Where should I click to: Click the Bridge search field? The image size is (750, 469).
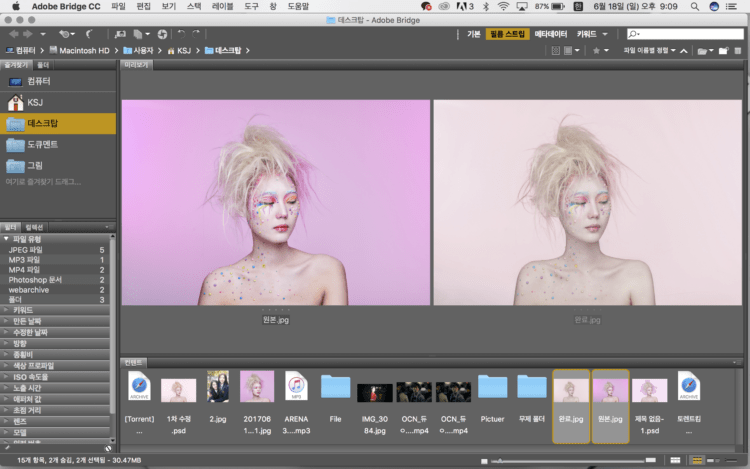click(x=689, y=33)
